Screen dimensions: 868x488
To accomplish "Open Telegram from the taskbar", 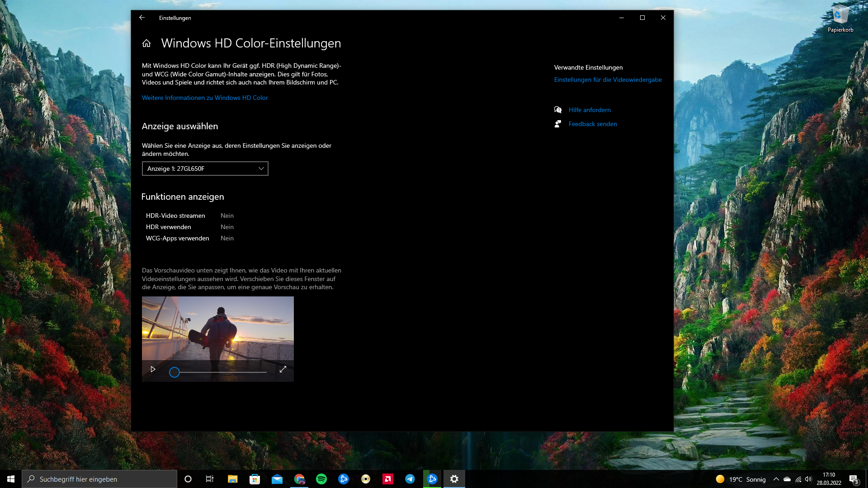I will pos(410,479).
